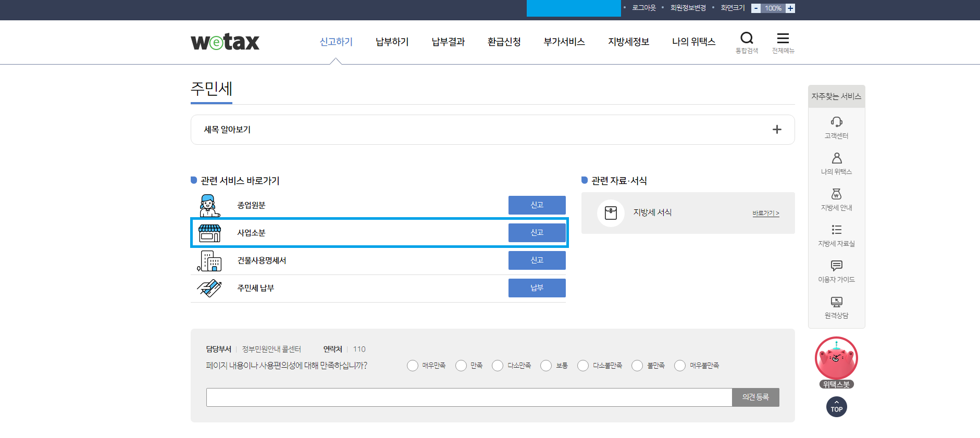Select the 불만족 radio button

point(637,366)
